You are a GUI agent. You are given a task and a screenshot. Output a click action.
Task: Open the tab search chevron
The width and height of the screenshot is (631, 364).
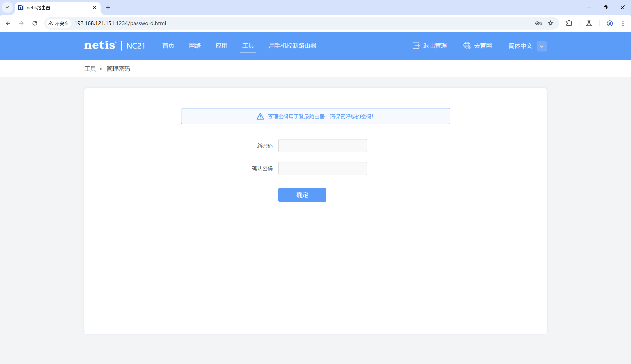pyautogui.click(x=7, y=7)
